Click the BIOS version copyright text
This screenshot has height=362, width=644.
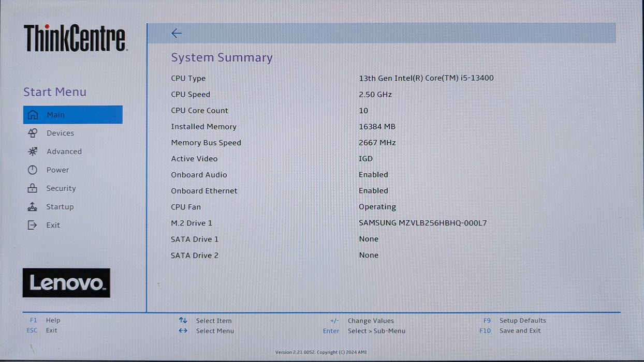[x=321, y=352]
